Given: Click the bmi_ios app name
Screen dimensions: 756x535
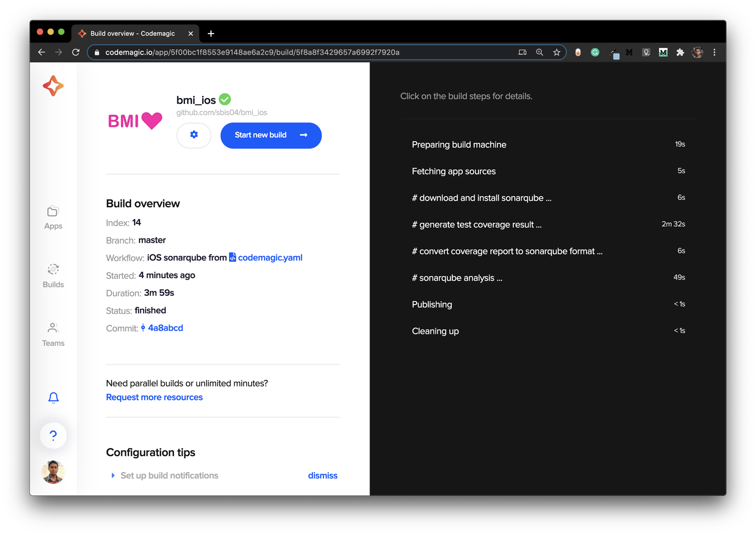Looking at the screenshot, I should [196, 100].
